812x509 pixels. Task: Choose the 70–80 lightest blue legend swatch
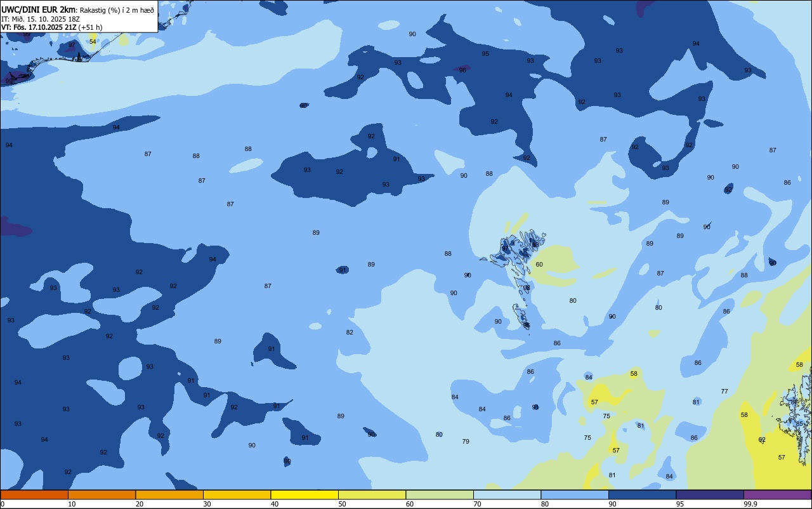(507, 494)
